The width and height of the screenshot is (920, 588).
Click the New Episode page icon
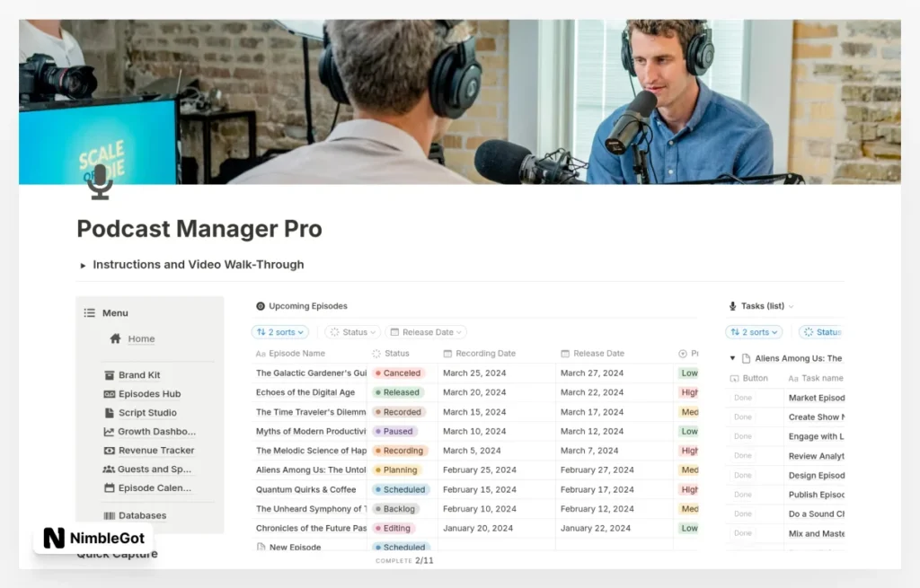(x=261, y=547)
